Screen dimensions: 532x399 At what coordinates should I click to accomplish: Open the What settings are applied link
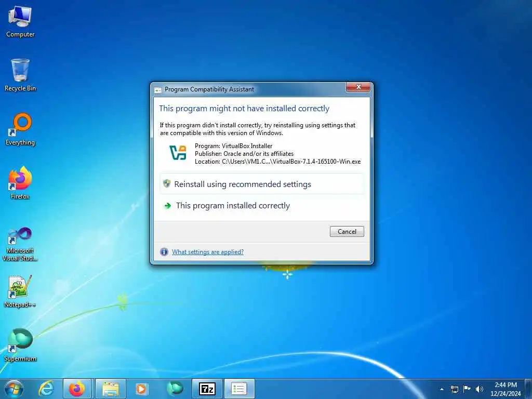click(208, 252)
